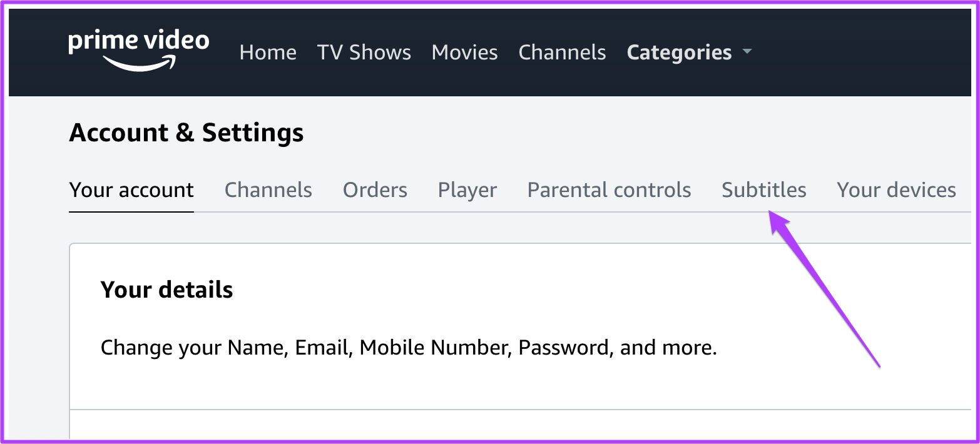Image resolution: width=980 pixels, height=444 pixels.
Task: Open the Categories menu in the navigation bar
Action: (679, 53)
